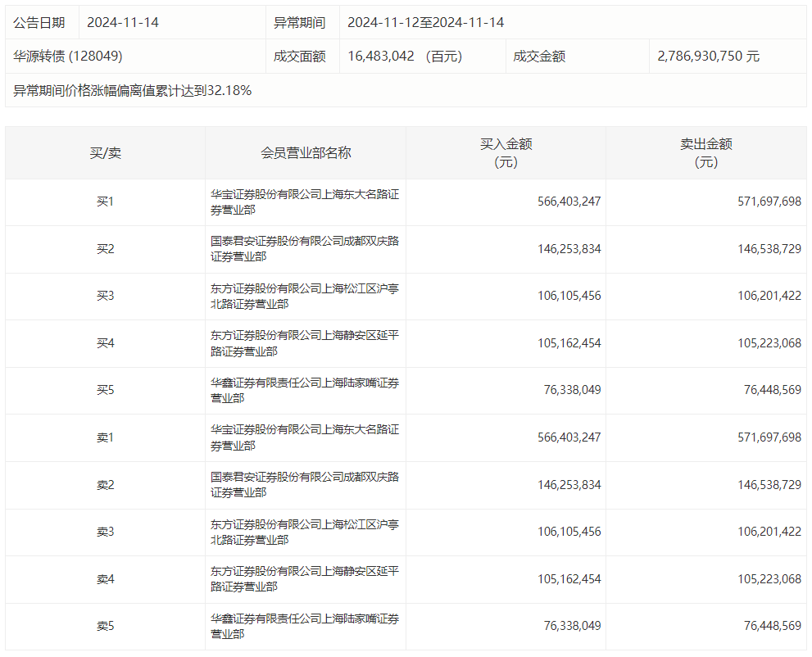
Task: Select sell amount 76,448,569 in the 买5 row
Action: click(773, 391)
